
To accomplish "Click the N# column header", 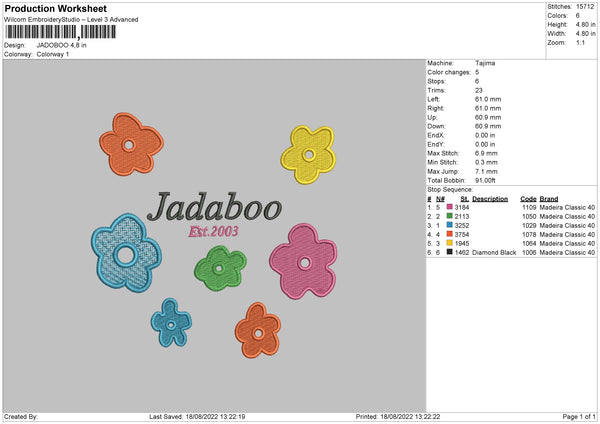I will tap(440, 199).
